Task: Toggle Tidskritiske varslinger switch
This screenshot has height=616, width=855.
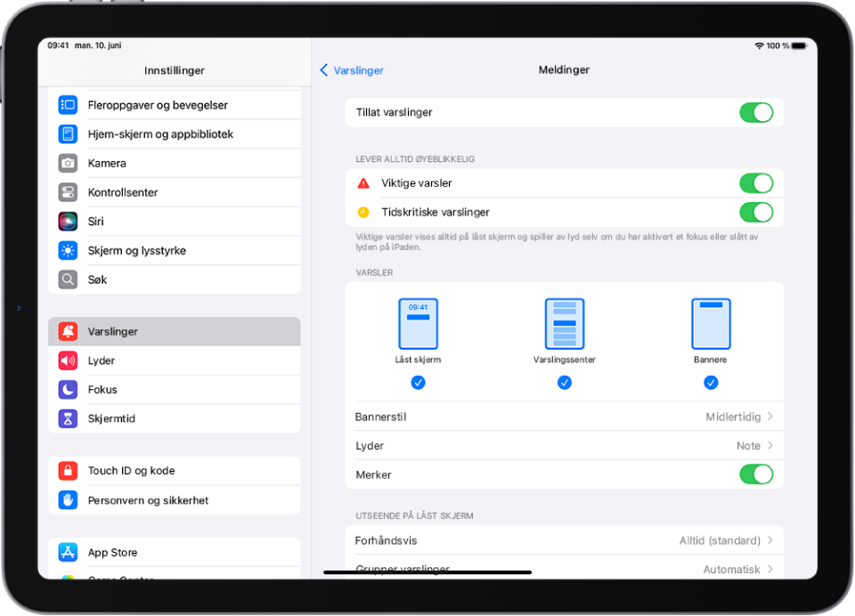Action: (756, 212)
